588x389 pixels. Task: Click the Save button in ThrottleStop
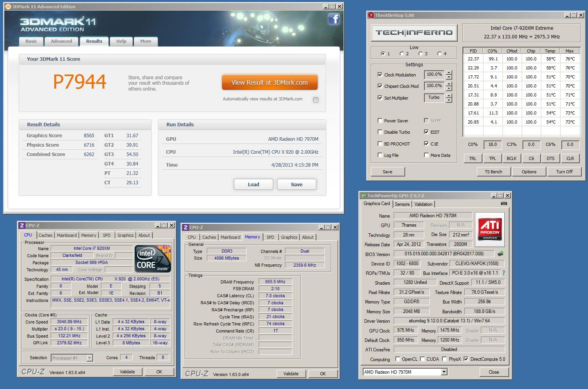387,172
